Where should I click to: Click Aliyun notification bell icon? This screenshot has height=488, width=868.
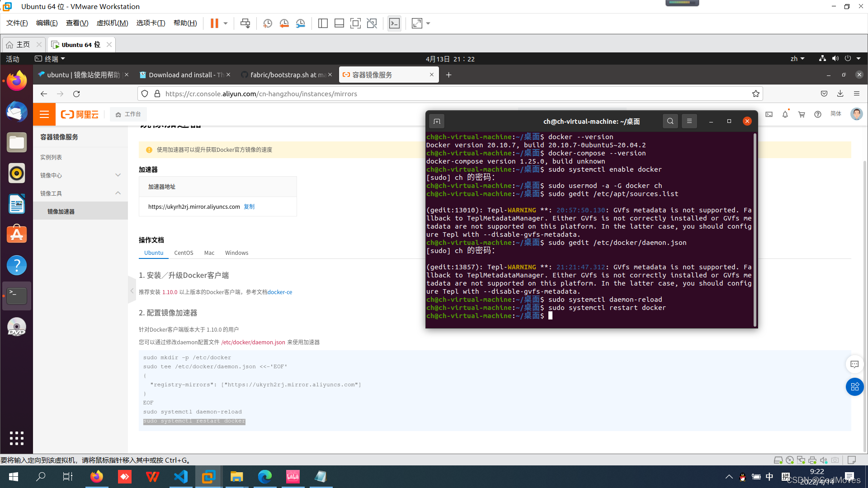tap(785, 114)
